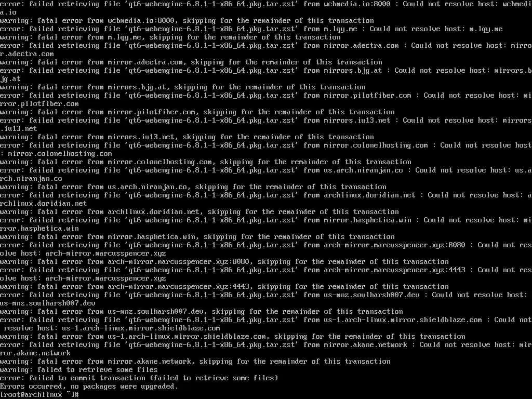Screen dimensions: 532x399
Task: Click the archlinux.doridian.net warning line
Action: (199, 211)
